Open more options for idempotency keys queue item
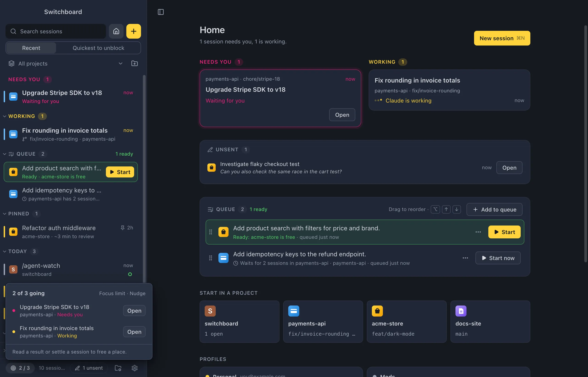The width and height of the screenshot is (588, 377). pyautogui.click(x=465, y=258)
